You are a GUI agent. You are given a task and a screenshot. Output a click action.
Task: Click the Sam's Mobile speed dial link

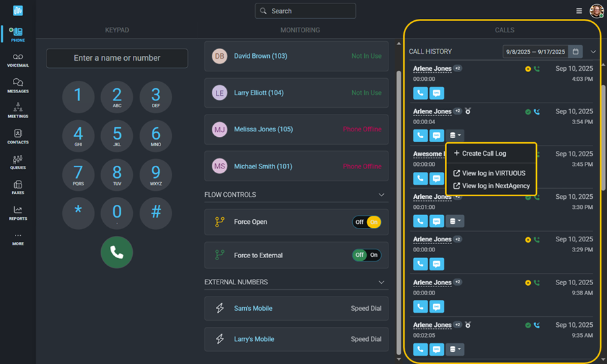click(253, 308)
